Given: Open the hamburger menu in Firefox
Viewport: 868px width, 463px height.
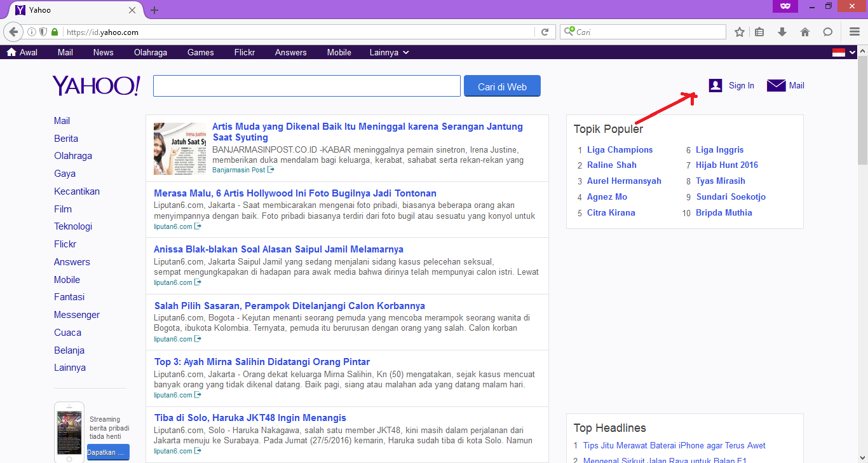Looking at the screenshot, I should pyautogui.click(x=855, y=32).
